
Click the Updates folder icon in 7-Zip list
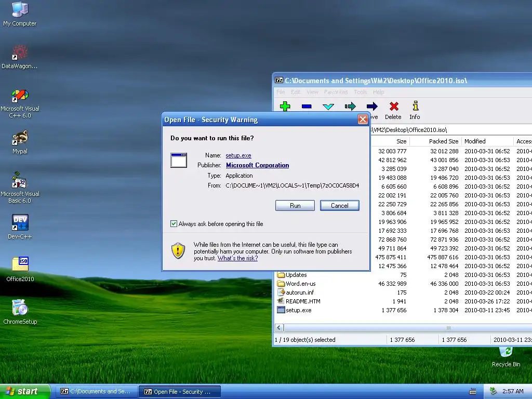[281, 275]
